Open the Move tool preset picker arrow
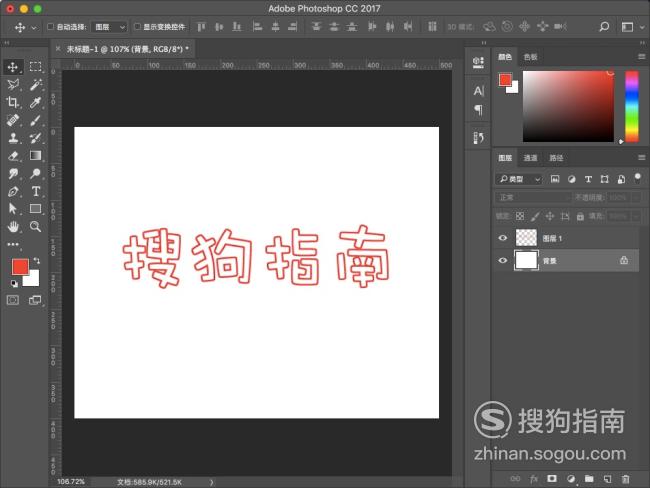650x488 pixels. pyautogui.click(x=34, y=28)
